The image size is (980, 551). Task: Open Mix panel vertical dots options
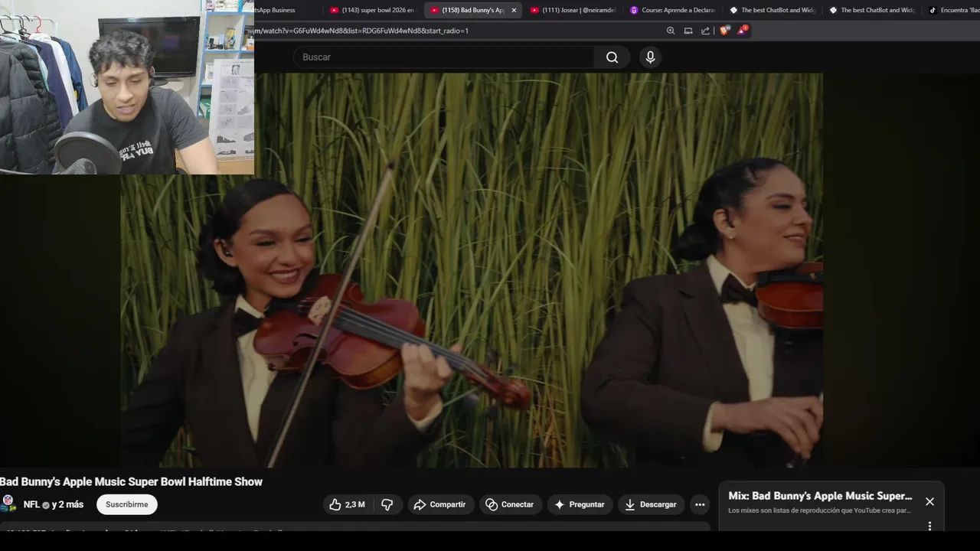pos(929,526)
